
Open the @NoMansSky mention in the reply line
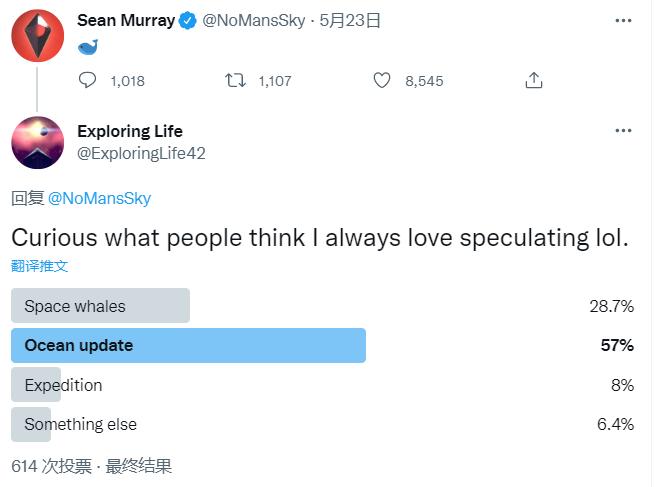(x=100, y=198)
